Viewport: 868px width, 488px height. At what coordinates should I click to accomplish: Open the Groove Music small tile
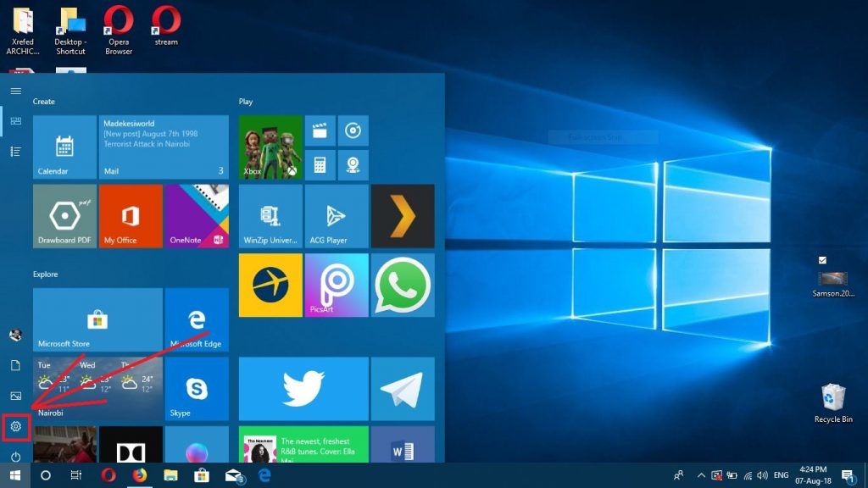coord(353,130)
